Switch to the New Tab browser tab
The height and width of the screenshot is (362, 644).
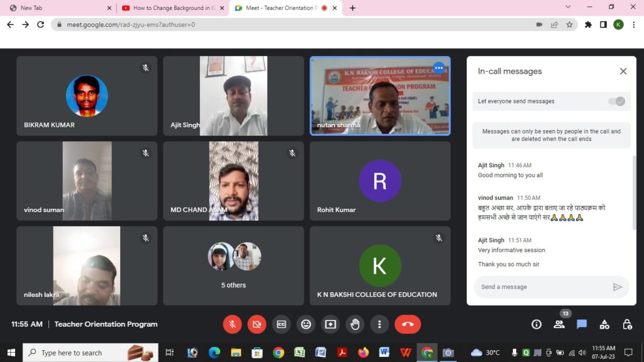pos(57,8)
